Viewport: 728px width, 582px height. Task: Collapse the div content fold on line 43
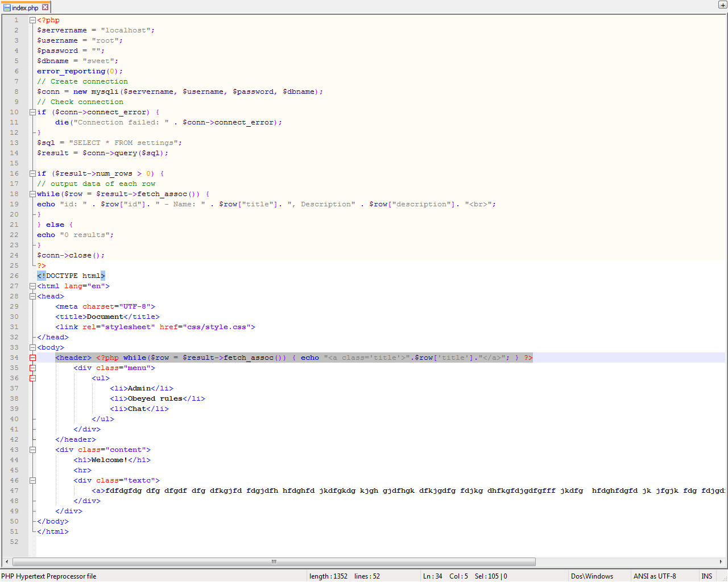coord(32,450)
